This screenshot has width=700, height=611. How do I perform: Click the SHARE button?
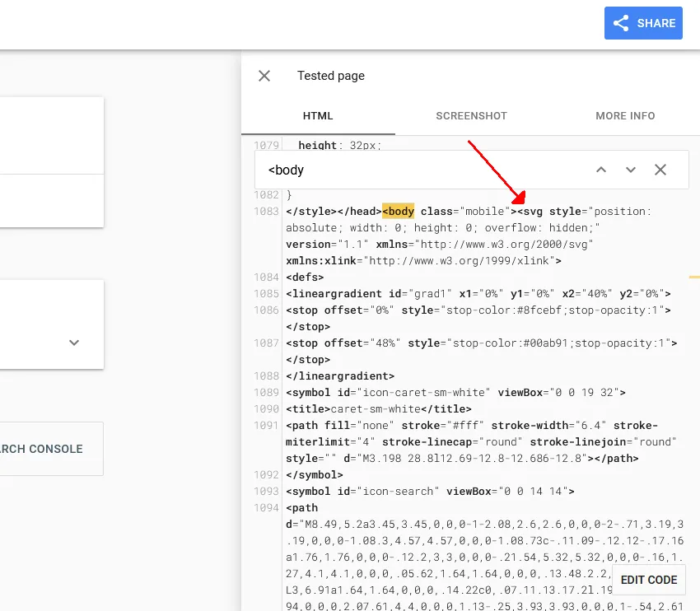644,23
